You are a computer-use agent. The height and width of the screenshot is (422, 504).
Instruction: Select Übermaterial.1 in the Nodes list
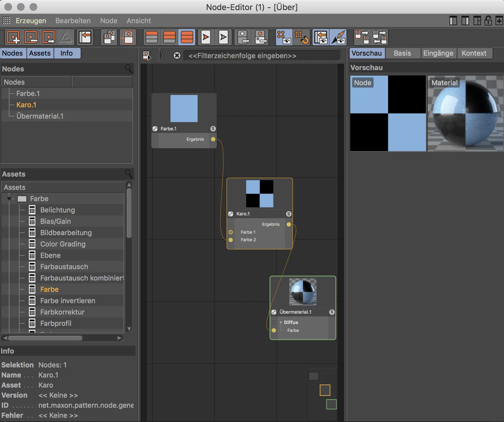tap(40, 116)
